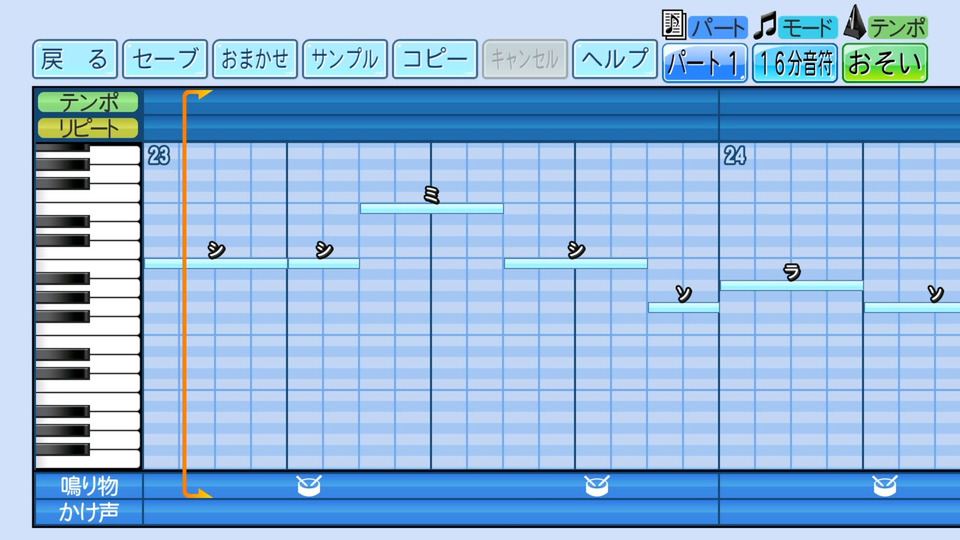
Task: Open the ヘルプ help screen
Action: tap(615, 59)
